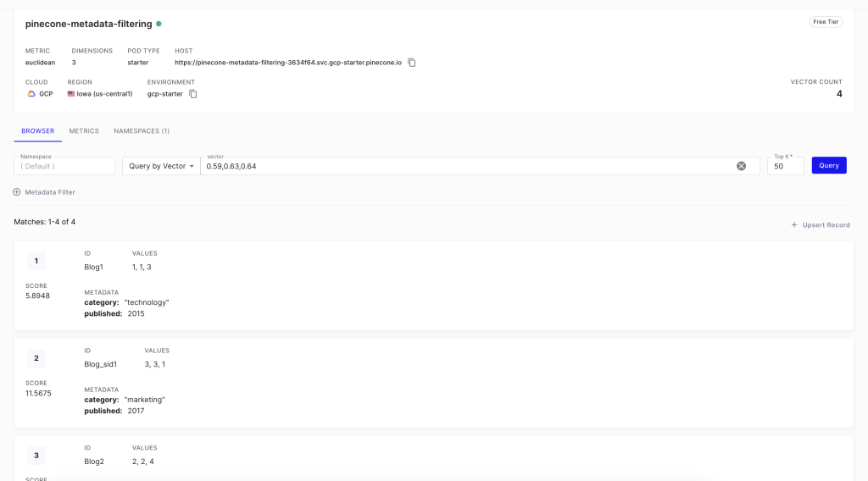
Task: Switch to the METRICS tab
Action: point(84,131)
